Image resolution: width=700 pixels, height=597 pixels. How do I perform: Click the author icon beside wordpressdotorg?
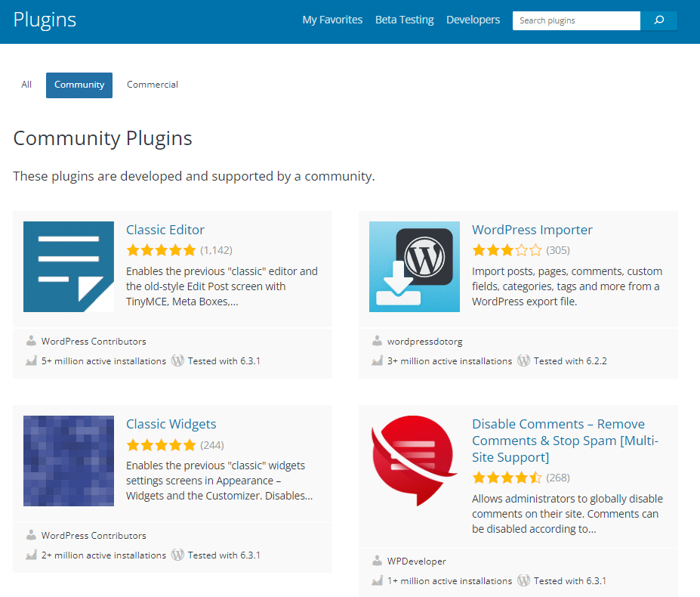pos(378,341)
